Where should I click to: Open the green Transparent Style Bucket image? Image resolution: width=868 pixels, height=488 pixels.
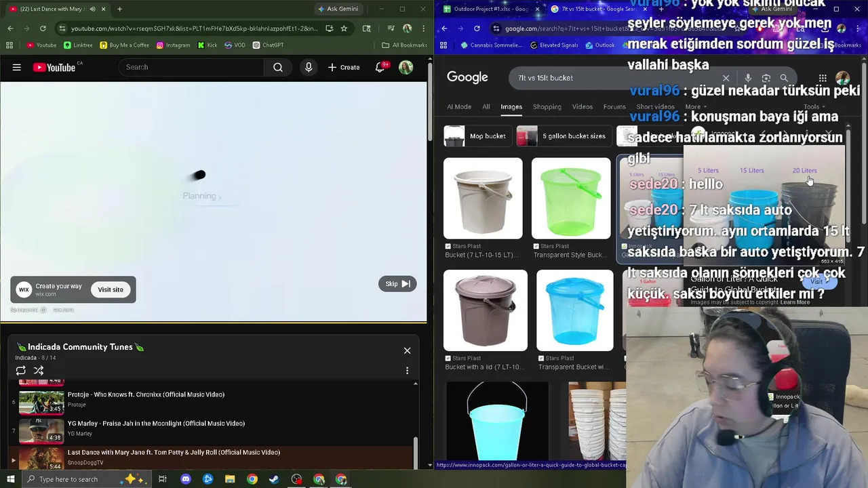571,199
